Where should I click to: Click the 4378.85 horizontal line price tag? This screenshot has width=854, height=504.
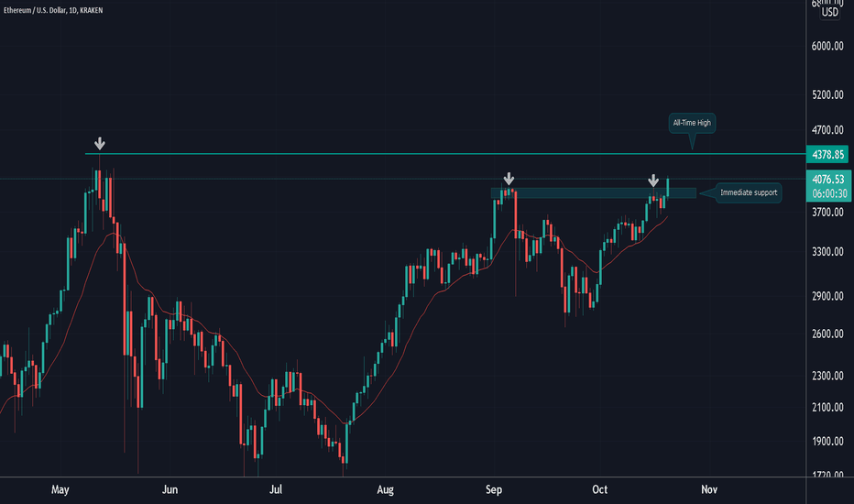(827, 155)
